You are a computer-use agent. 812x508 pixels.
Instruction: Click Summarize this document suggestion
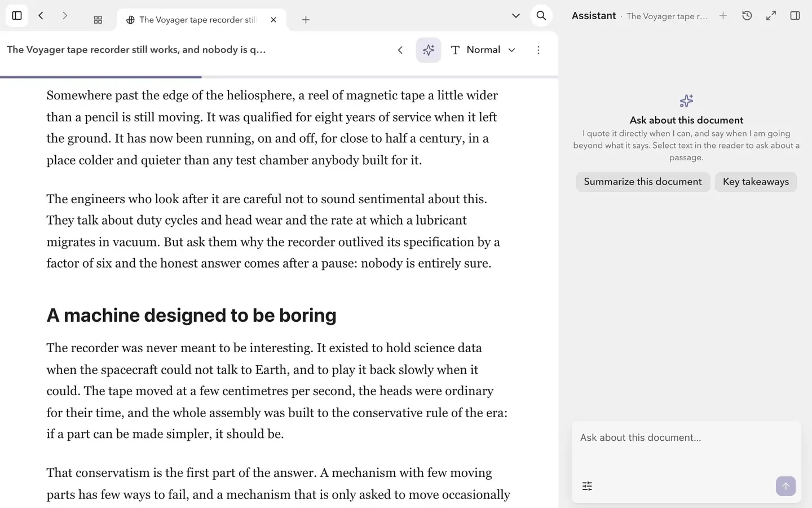(x=643, y=182)
